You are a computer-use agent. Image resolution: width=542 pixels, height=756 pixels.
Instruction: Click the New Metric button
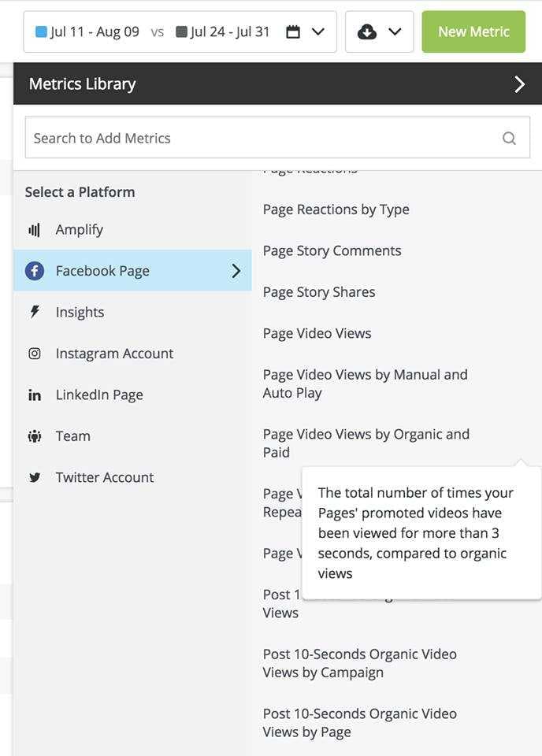[x=473, y=33]
